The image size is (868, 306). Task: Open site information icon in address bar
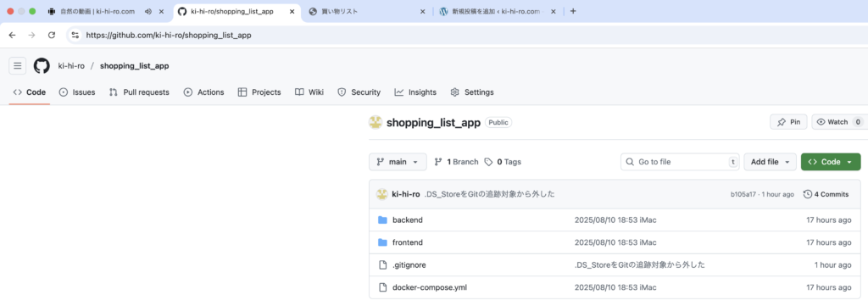click(x=75, y=35)
